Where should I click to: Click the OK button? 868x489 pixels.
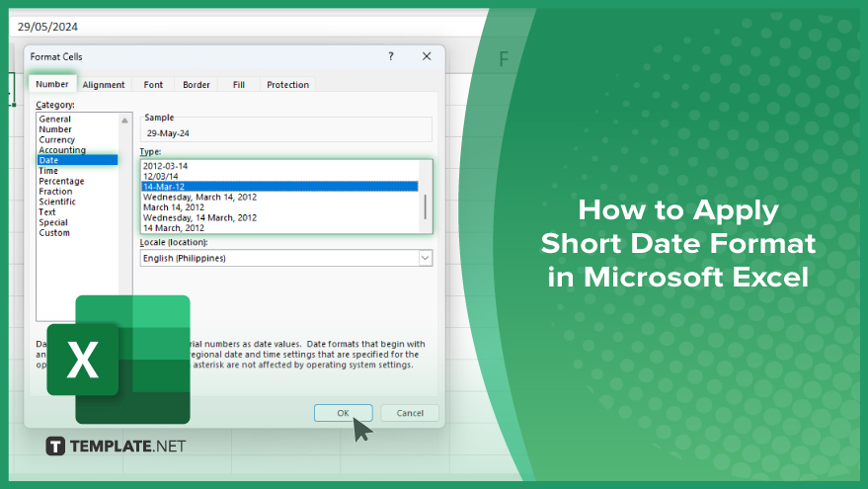pos(344,413)
